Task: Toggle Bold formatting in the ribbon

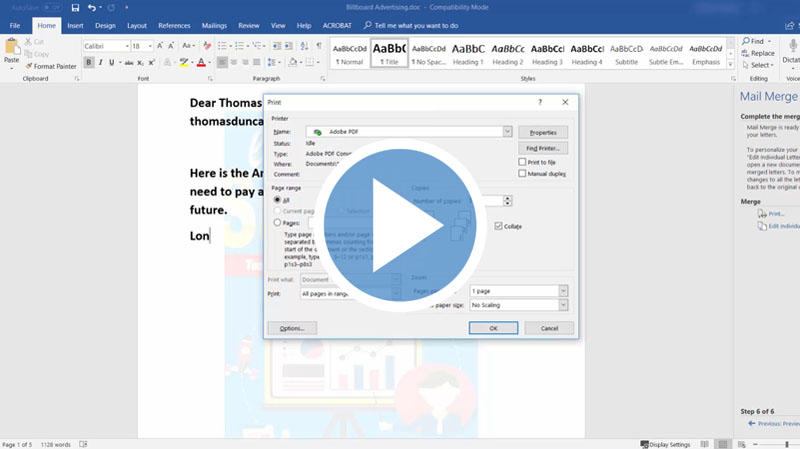Action: click(x=89, y=62)
